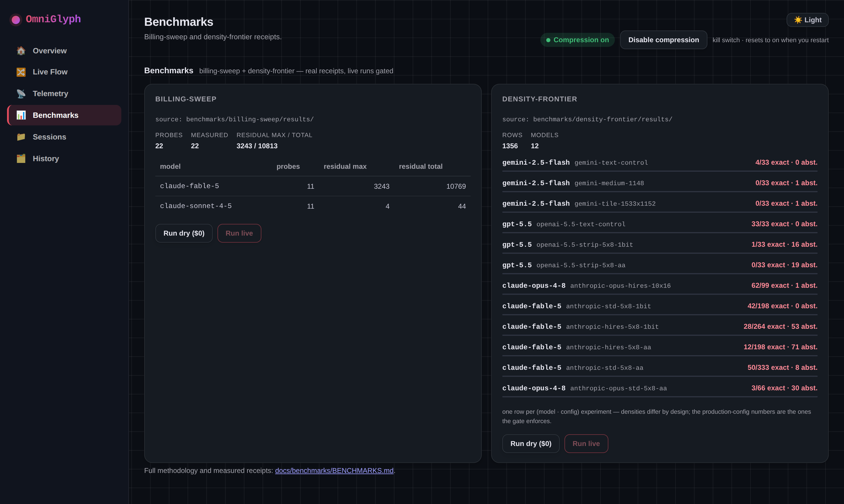The width and height of the screenshot is (844, 504).
Task: Click the Sessions folder icon
Action: [21, 137]
